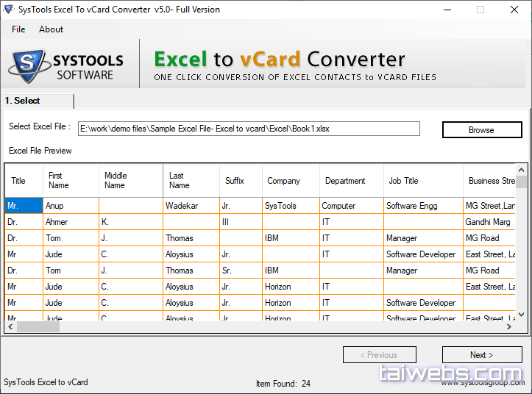Click the vertical scrollbar of the preview grid
Viewport: 532px width, 394px height.
[521, 243]
